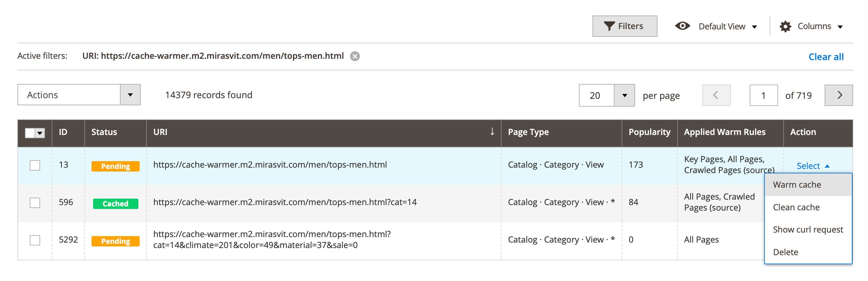Choose Delete from the action menu

[808, 252]
